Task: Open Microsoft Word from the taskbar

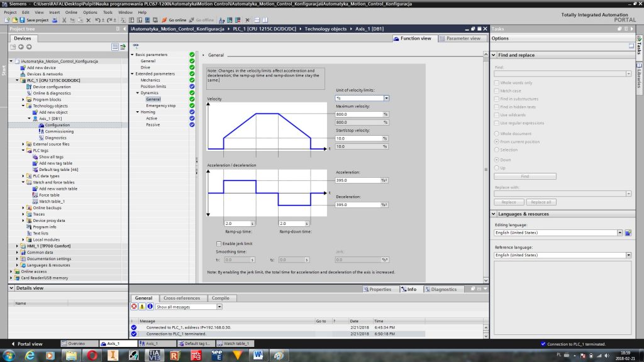Action: click(x=258, y=355)
